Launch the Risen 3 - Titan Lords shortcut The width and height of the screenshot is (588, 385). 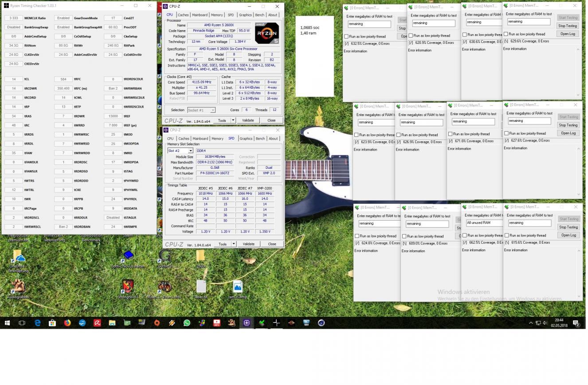(x=165, y=289)
